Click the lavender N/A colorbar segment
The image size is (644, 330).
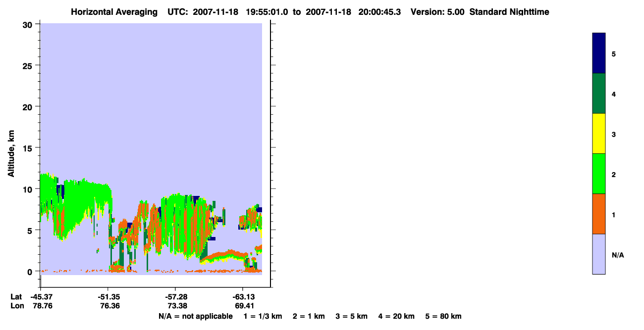598,254
